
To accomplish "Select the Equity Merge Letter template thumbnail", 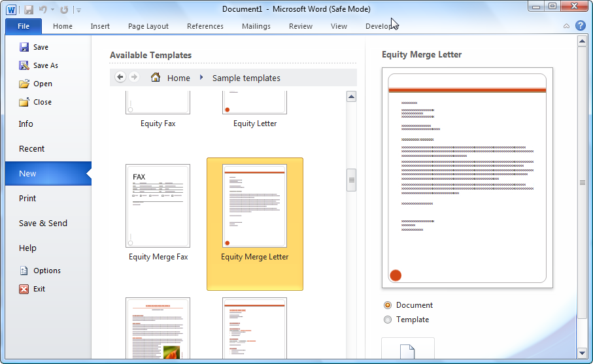I will (254, 206).
